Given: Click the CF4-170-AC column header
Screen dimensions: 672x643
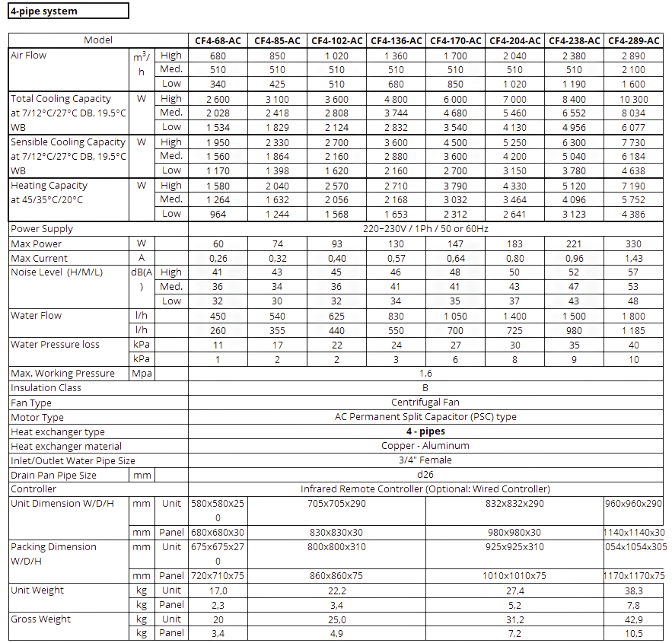Looking at the screenshot, I should (x=456, y=40).
